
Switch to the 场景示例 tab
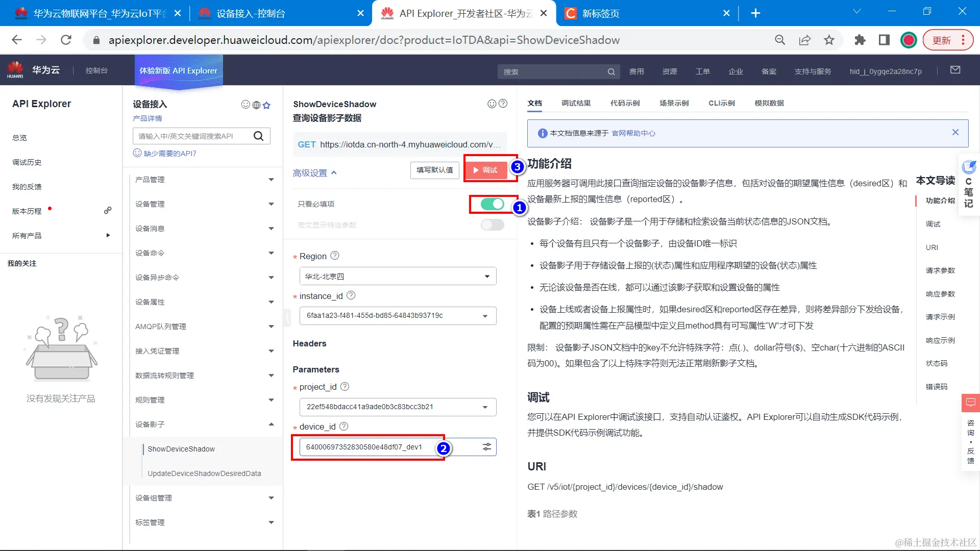pyautogui.click(x=674, y=103)
